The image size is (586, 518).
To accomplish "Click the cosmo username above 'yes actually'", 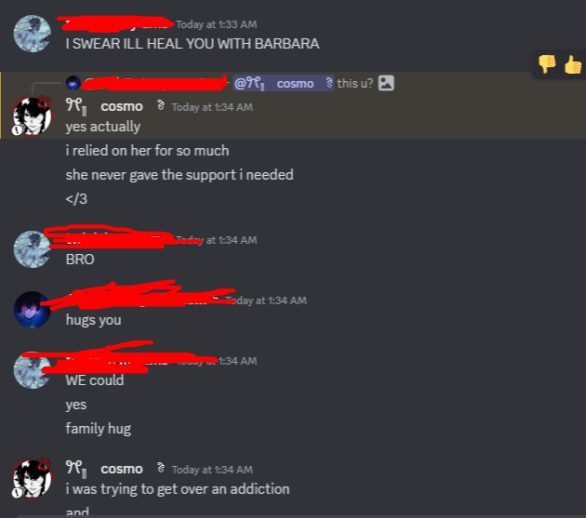I will (121, 107).
